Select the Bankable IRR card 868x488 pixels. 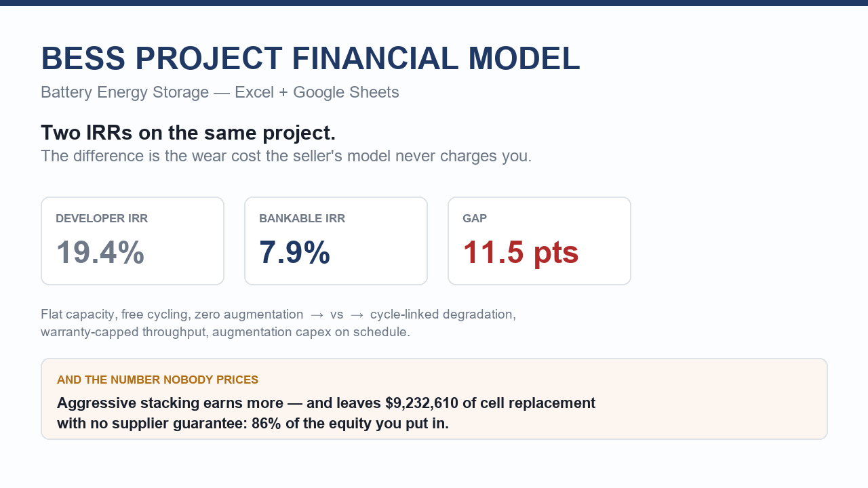(336, 241)
